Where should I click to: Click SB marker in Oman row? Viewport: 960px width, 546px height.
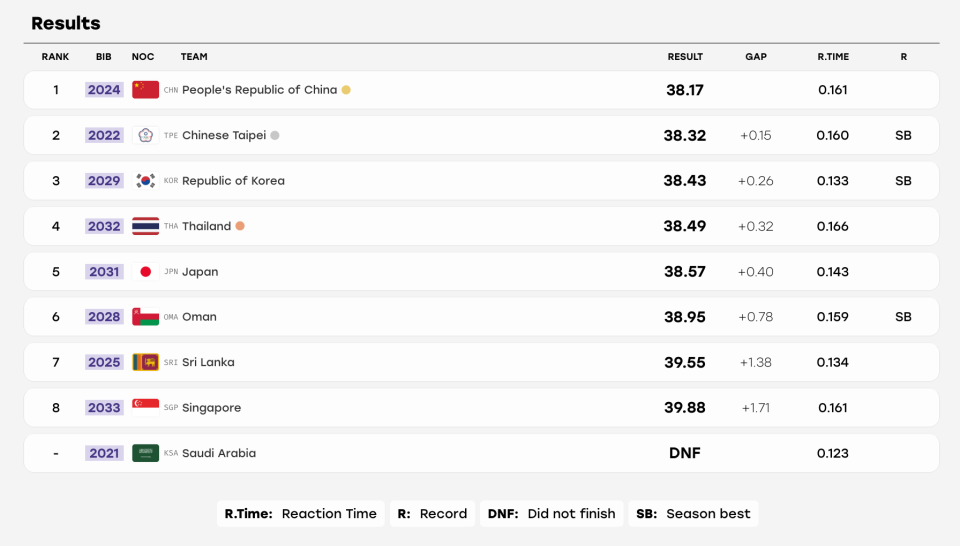click(x=904, y=316)
